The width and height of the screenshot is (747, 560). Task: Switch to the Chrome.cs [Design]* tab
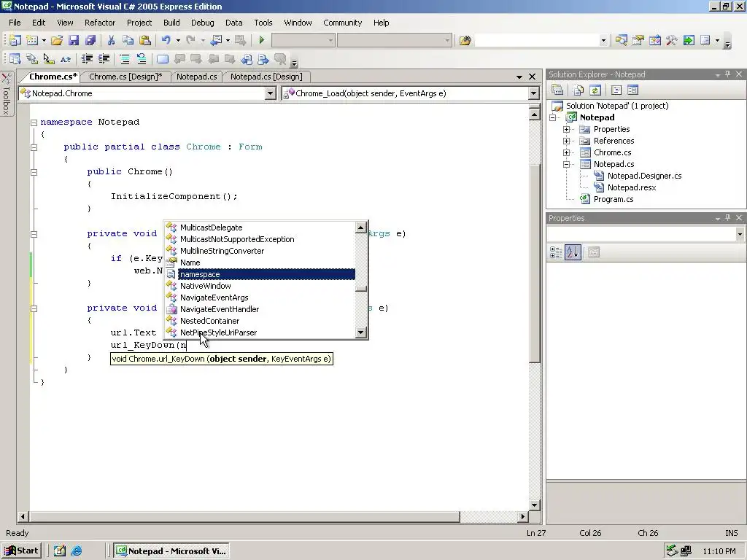point(125,77)
